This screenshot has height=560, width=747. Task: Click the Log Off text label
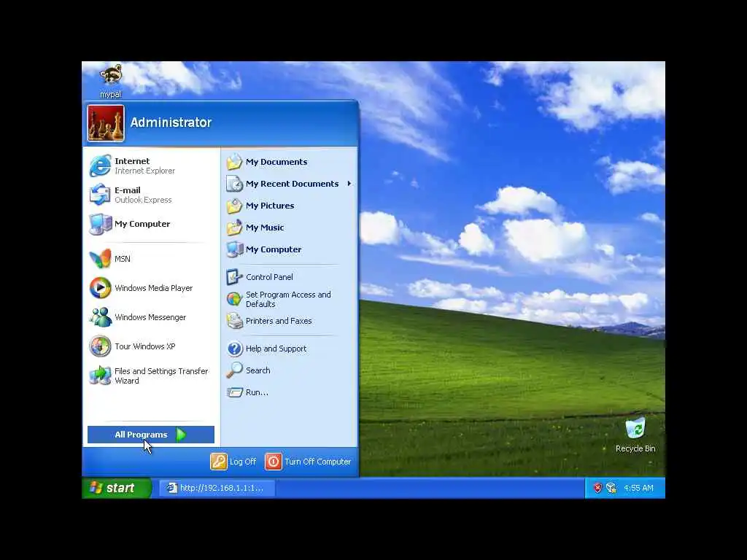tap(243, 462)
